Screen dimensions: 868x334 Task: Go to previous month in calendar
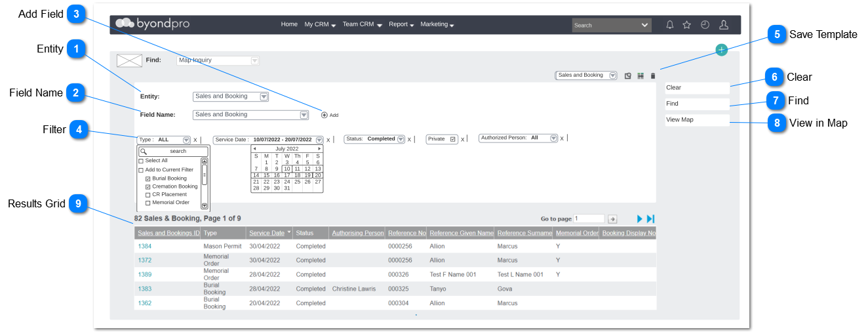[x=254, y=149]
